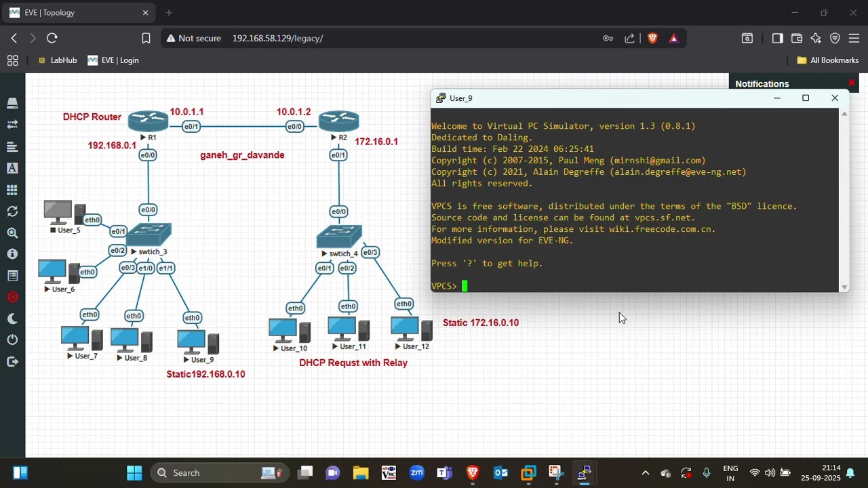
Task: Click the logout exit icon in sidebar
Action: click(12, 361)
